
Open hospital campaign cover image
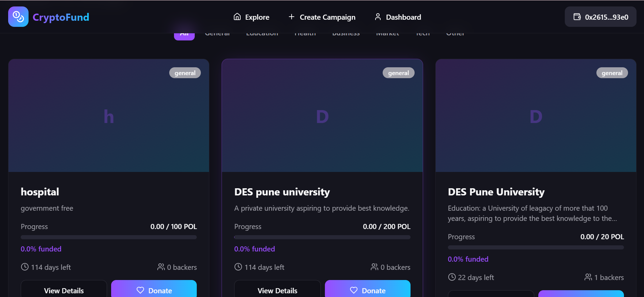109,116
